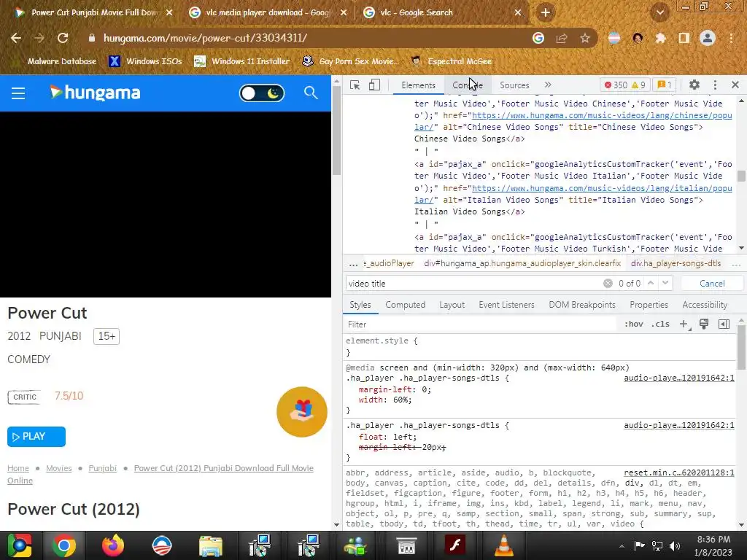Click the gift rewards icon
Viewport: 747px width, 560px height.
[301, 411]
